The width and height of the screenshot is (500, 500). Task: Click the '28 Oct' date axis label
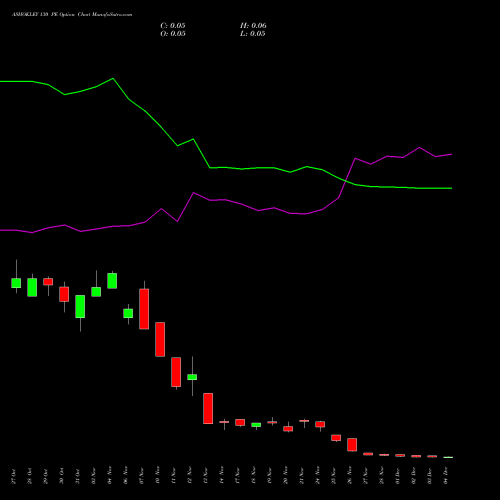(30, 476)
